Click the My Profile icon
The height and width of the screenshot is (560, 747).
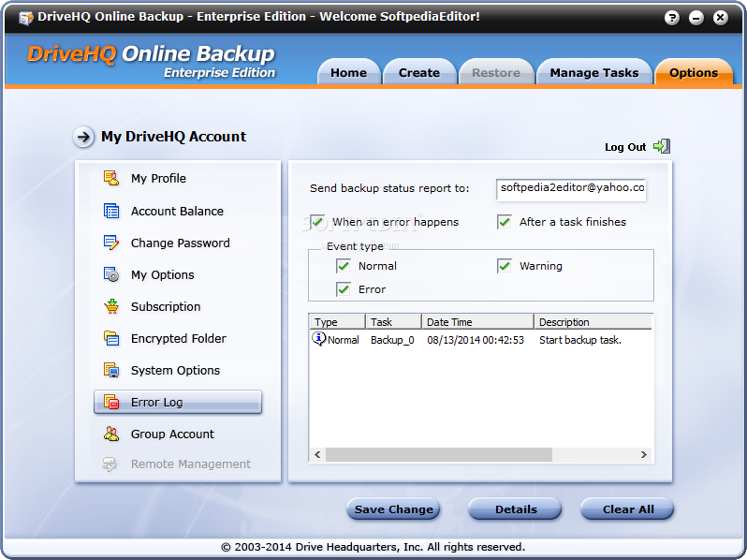tap(111, 178)
